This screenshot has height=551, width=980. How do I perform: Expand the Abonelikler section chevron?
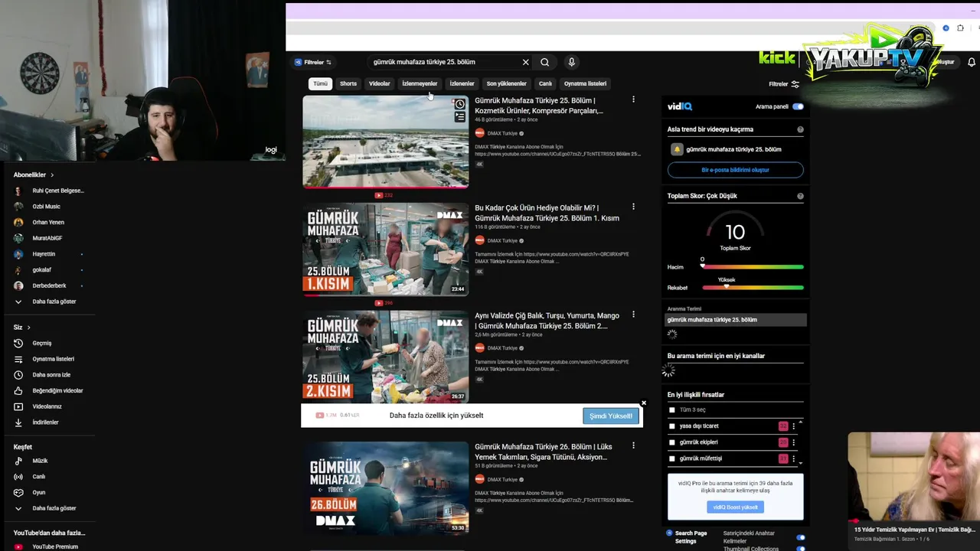point(52,175)
